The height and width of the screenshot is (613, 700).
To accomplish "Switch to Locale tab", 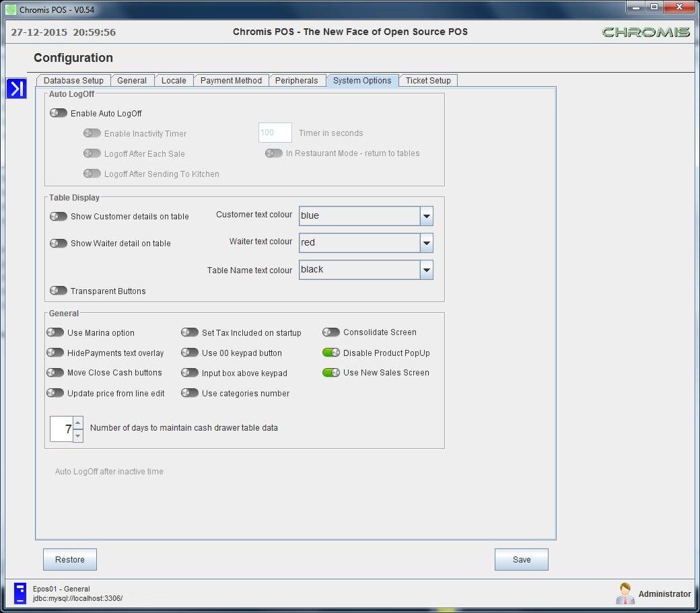I will tap(174, 80).
